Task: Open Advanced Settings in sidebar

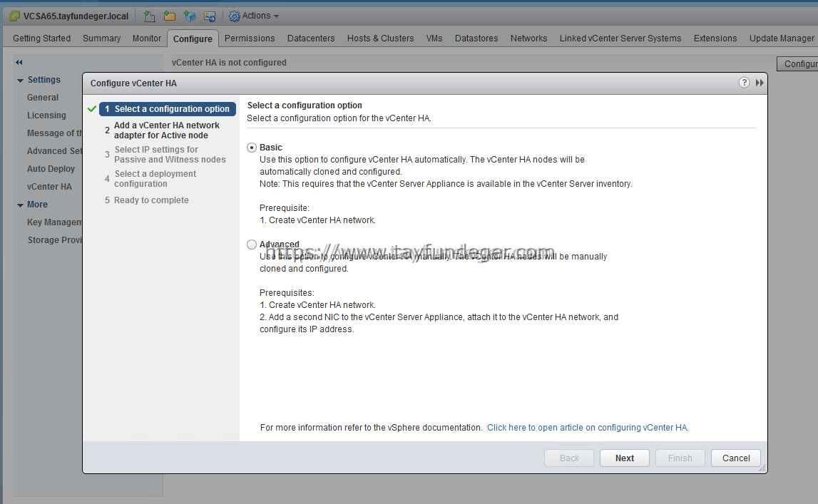Action: (x=54, y=150)
